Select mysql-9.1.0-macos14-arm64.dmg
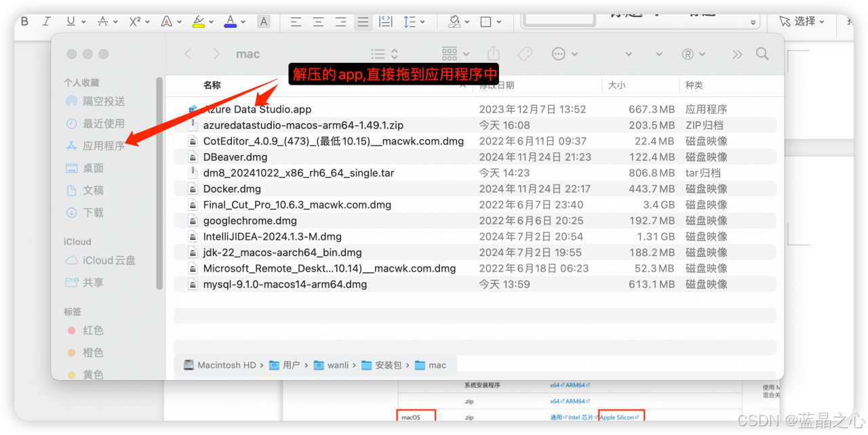Viewport: 868px width, 435px height. click(x=475, y=285)
